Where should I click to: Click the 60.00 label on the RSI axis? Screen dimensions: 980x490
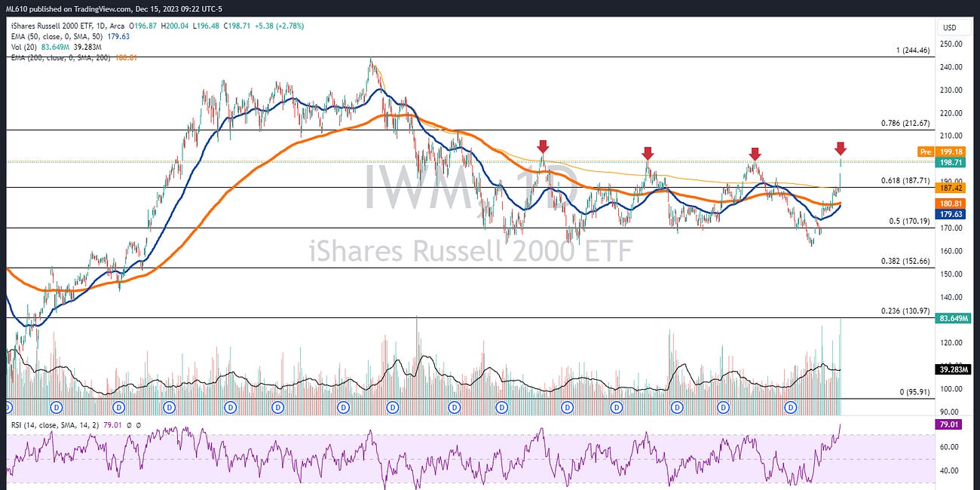[951, 447]
